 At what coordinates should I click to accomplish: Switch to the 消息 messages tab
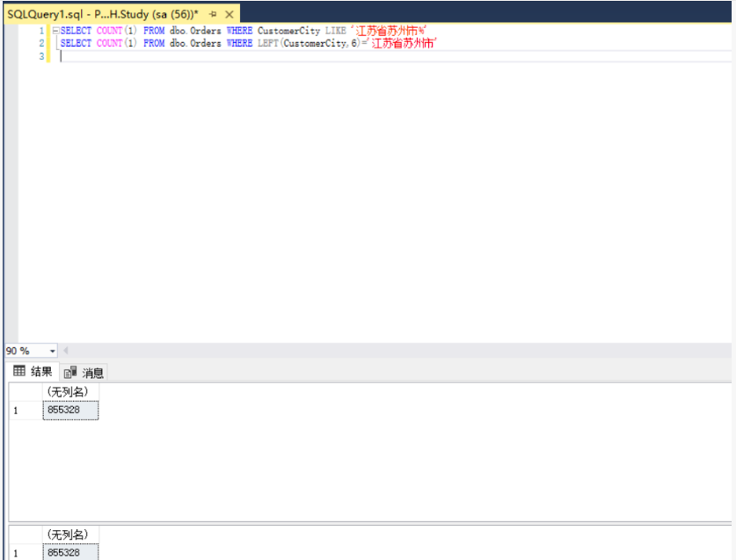pyautogui.click(x=84, y=373)
